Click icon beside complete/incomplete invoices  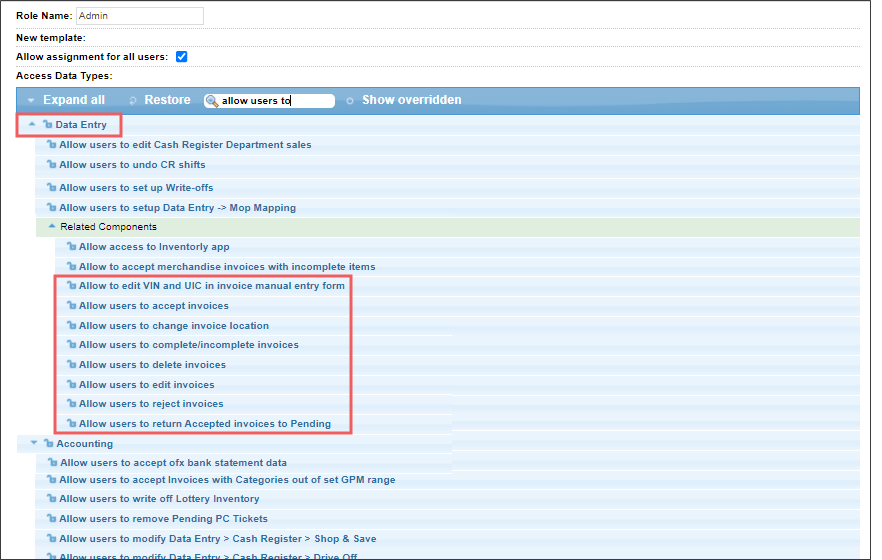click(x=71, y=344)
